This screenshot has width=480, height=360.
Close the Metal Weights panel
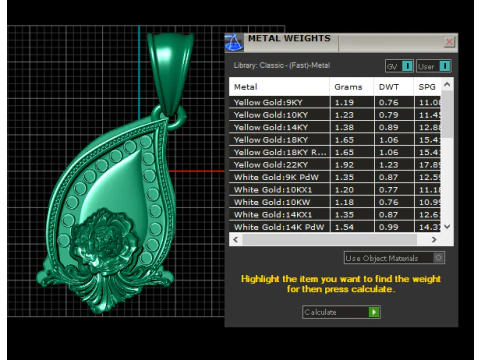click(x=449, y=42)
